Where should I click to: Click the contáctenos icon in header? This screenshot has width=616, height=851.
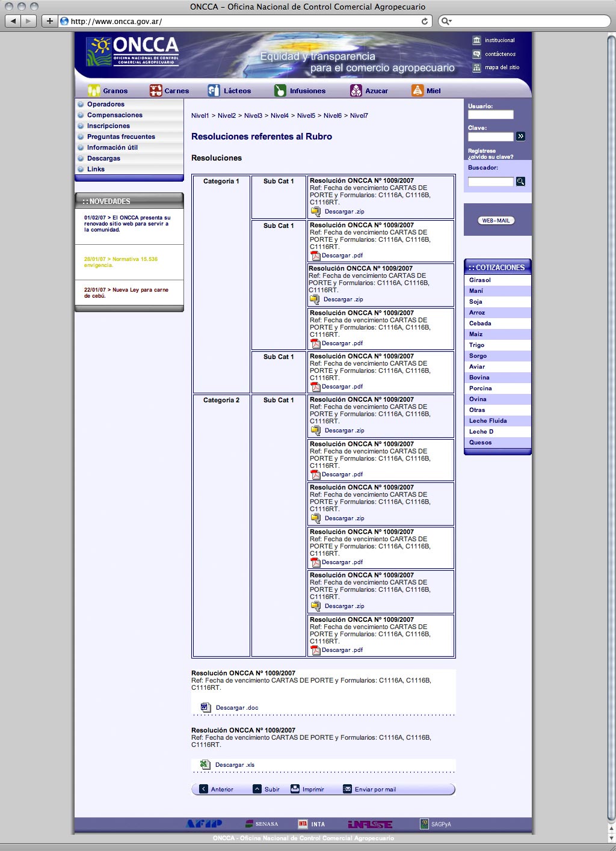click(x=476, y=54)
